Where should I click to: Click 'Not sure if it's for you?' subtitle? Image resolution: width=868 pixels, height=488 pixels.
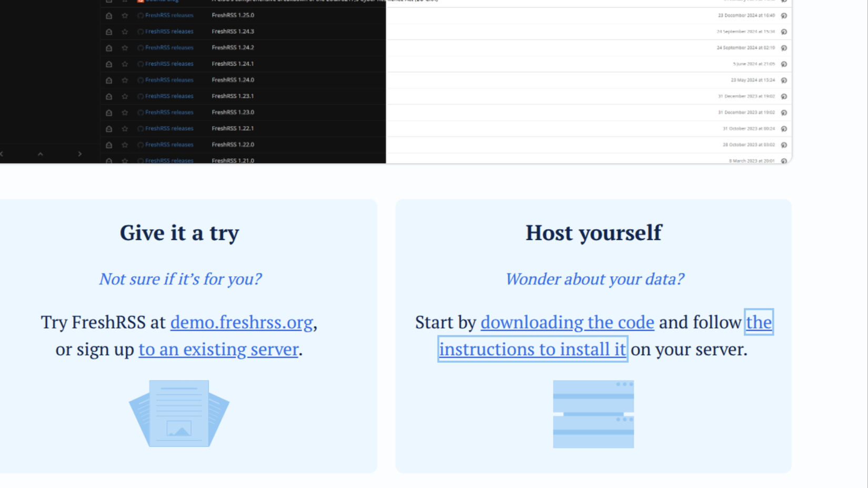tap(180, 279)
